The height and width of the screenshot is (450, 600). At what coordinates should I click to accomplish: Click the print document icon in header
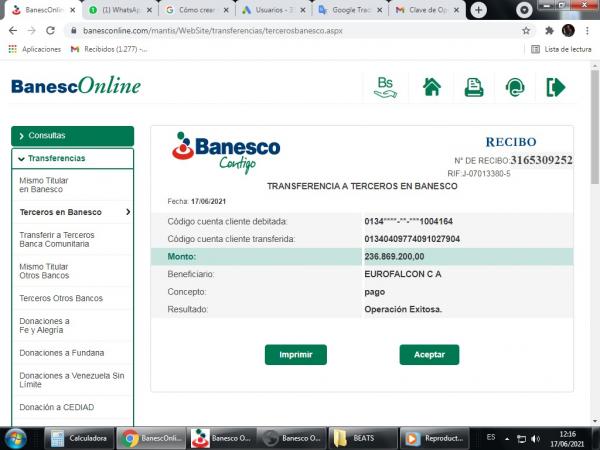pyautogui.click(x=474, y=87)
